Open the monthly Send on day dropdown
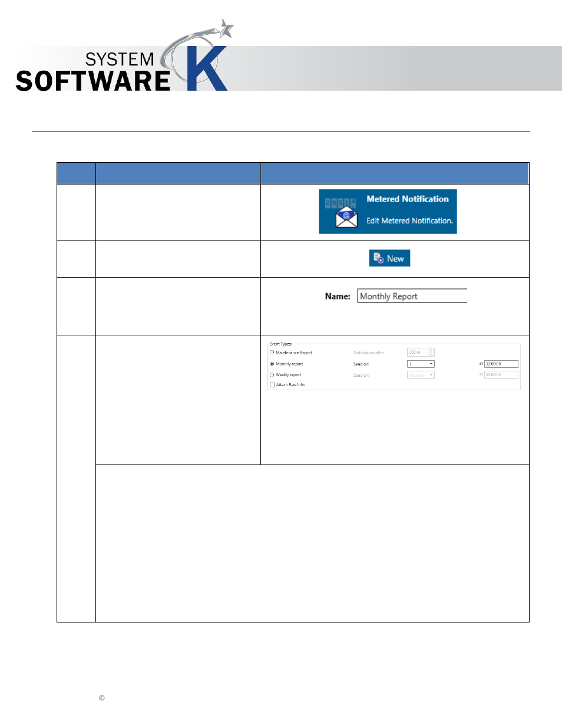Screen dimensions: 562x728 pos(421,364)
